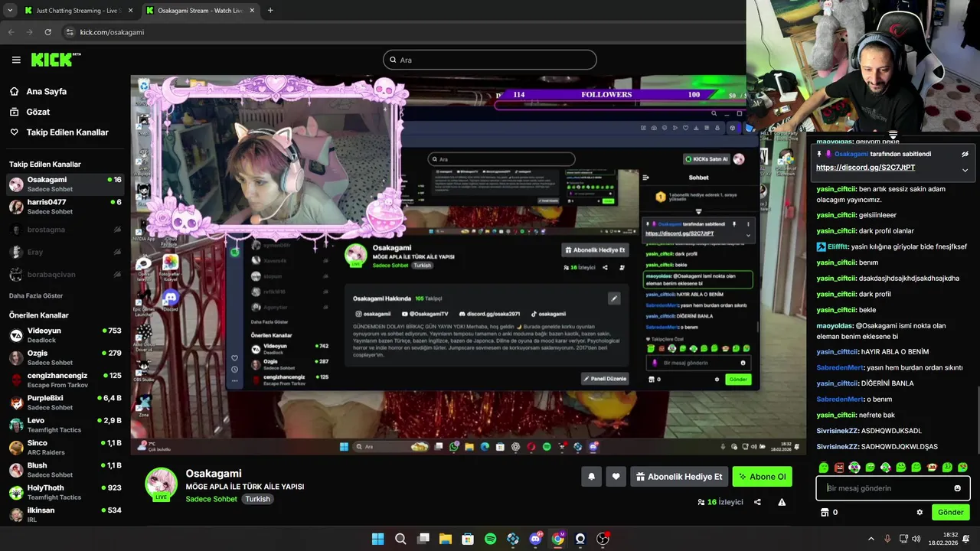Click the red angry emote in chat

(839, 468)
